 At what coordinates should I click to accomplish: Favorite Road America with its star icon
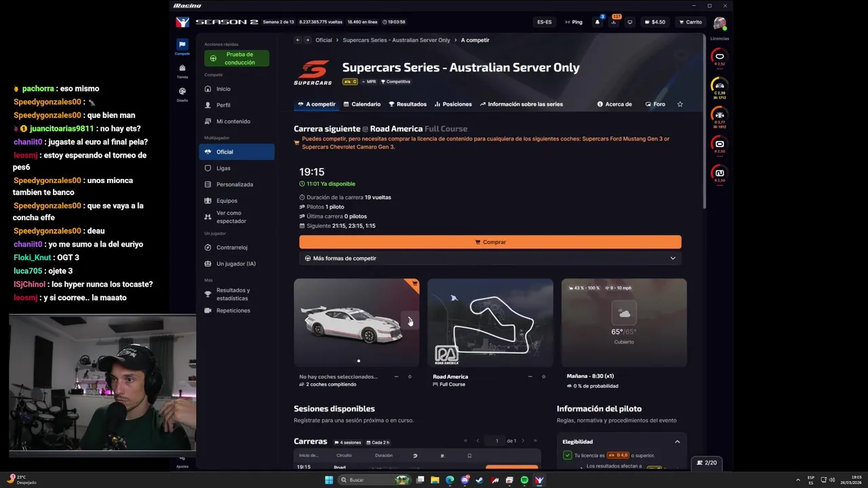point(543,377)
